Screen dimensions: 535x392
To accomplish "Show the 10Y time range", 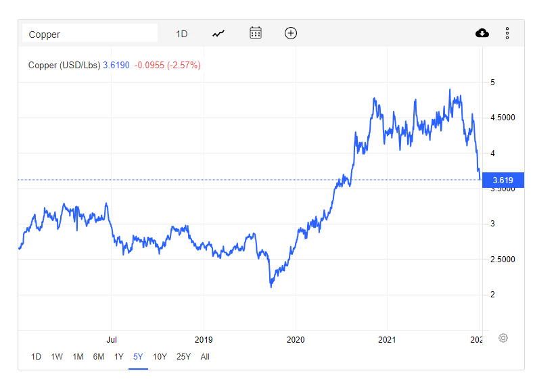I will (x=160, y=357).
